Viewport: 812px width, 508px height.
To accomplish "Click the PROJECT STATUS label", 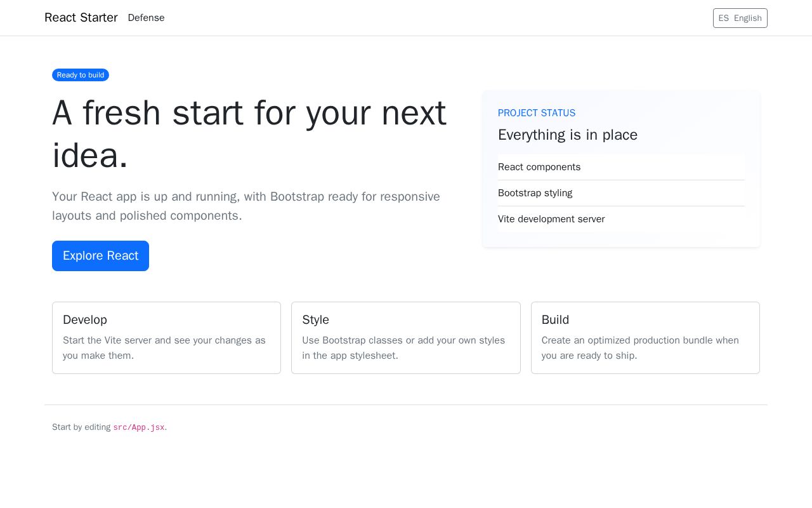I will 537,113.
